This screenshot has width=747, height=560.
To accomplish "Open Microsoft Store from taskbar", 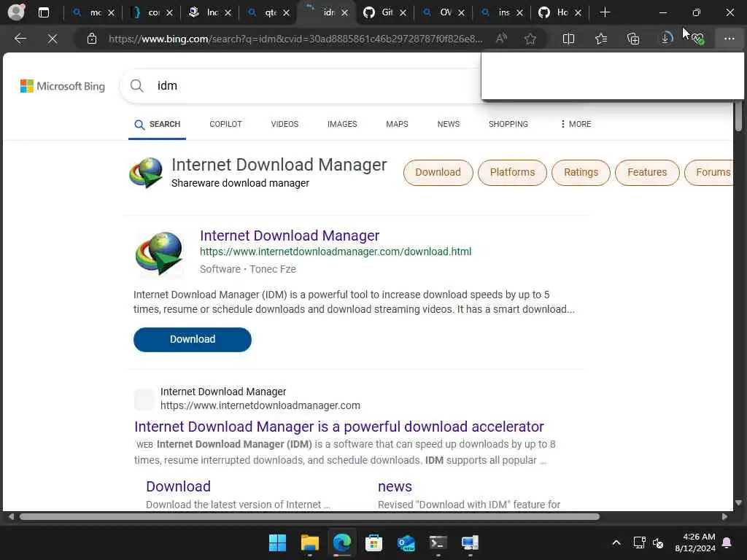I will [x=373, y=542].
